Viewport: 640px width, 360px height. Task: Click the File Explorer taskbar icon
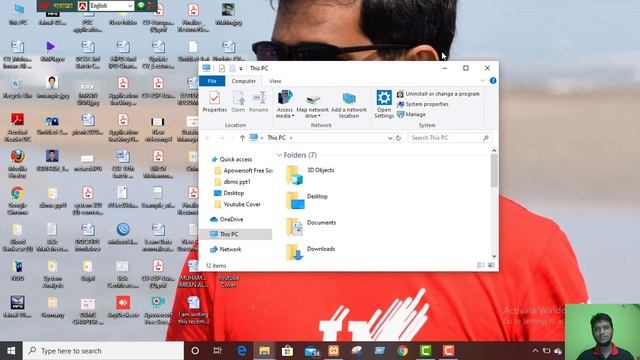point(264,351)
